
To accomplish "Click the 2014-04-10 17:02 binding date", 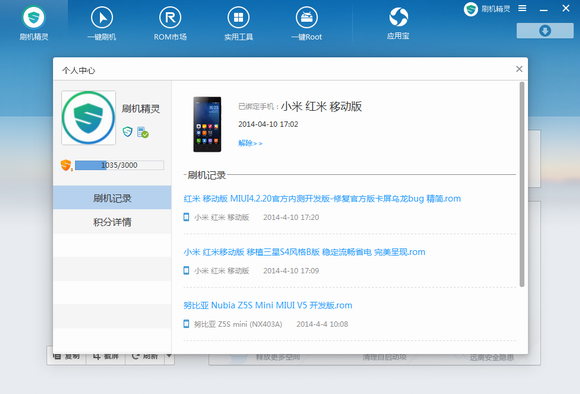I will point(268,124).
